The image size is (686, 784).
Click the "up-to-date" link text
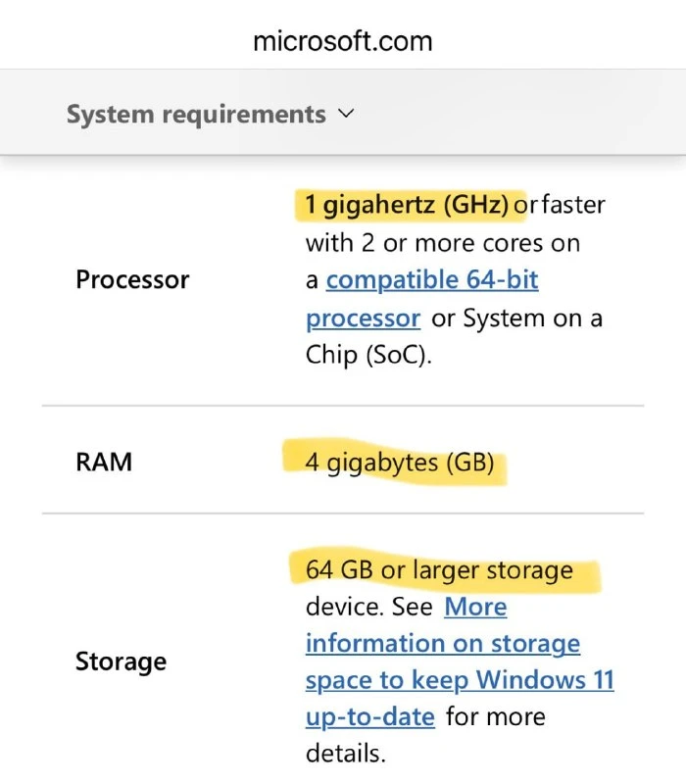coord(370,717)
